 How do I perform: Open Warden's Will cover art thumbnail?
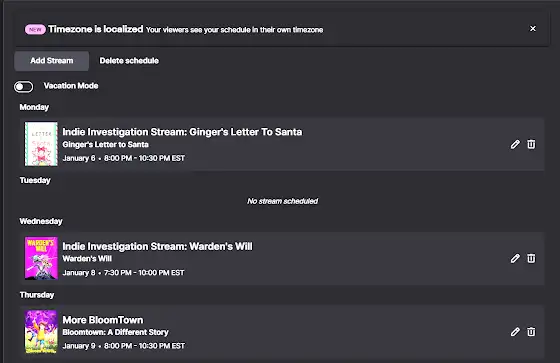pyautogui.click(x=41, y=258)
